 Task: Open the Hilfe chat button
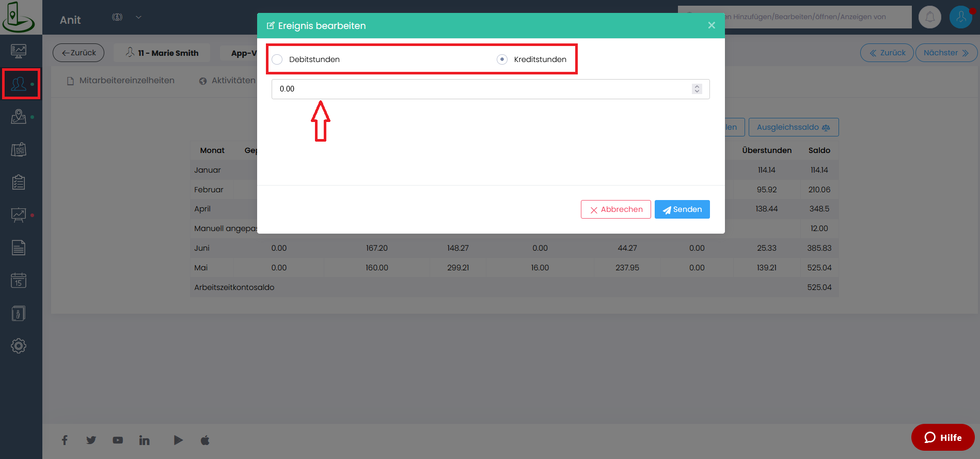coord(942,437)
